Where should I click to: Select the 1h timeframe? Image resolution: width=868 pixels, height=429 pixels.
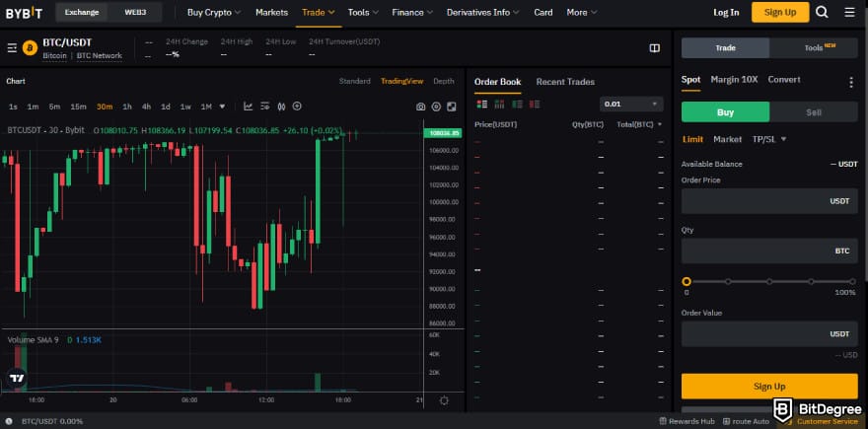[127, 107]
